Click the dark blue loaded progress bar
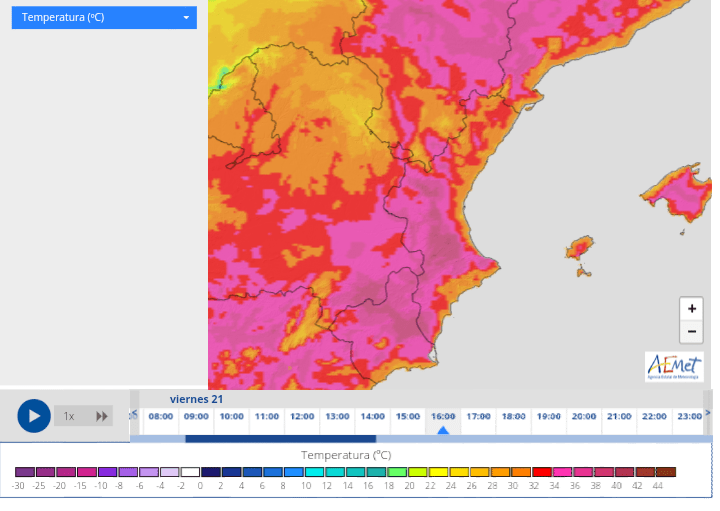This screenshot has width=720, height=511. pyautogui.click(x=280, y=438)
